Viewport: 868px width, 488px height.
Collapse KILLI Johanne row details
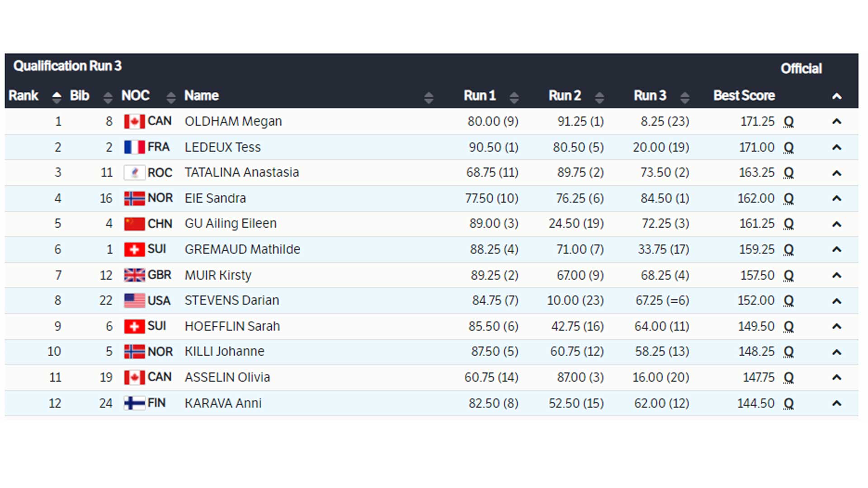(x=837, y=352)
